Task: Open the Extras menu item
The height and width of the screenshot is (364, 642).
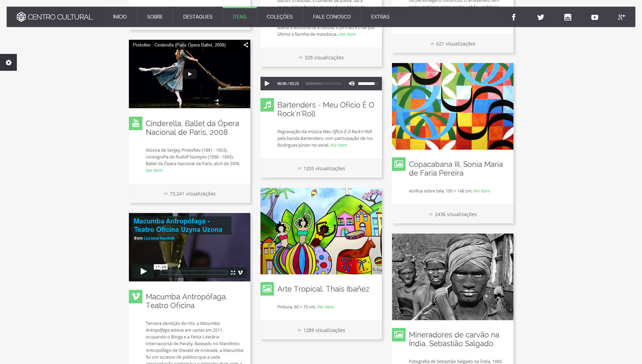Action: click(x=380, y=17)
